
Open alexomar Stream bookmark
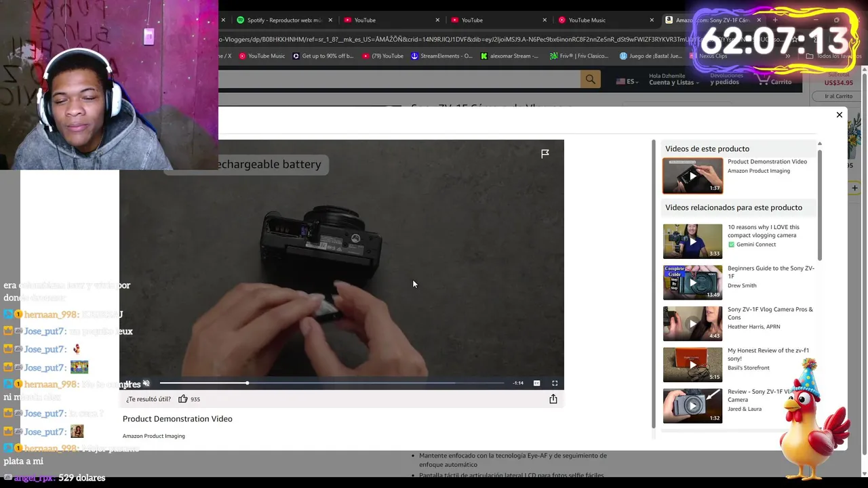tap(509, 56)
